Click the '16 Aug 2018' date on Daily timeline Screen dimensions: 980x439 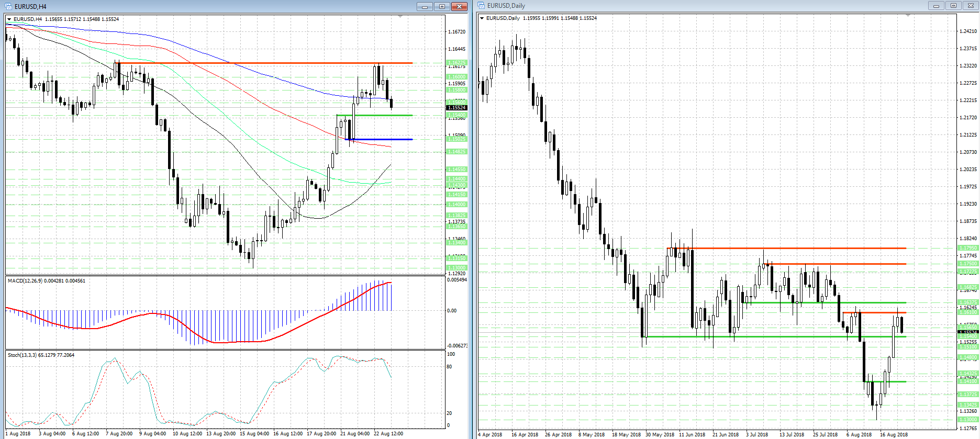(x=894, y=435)
